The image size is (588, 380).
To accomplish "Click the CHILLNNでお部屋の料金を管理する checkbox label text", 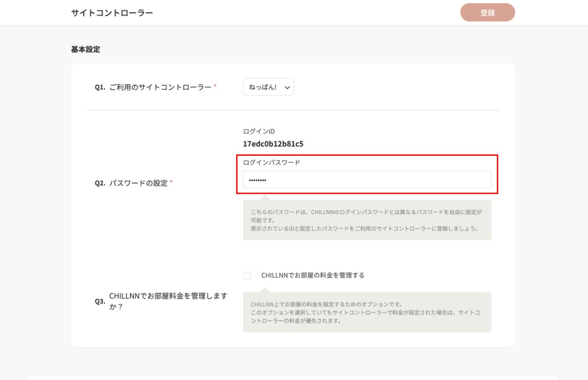I will click(x=313, y=275).
